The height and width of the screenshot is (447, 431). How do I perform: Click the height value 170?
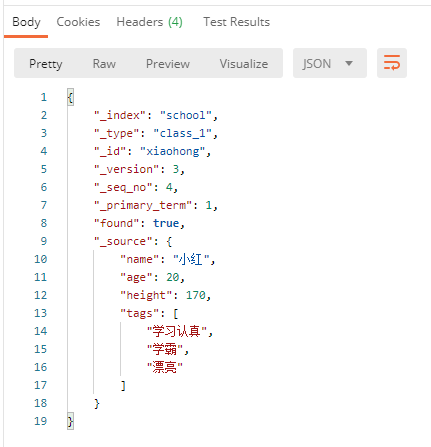pyautogui.click(x=196, y=295)
